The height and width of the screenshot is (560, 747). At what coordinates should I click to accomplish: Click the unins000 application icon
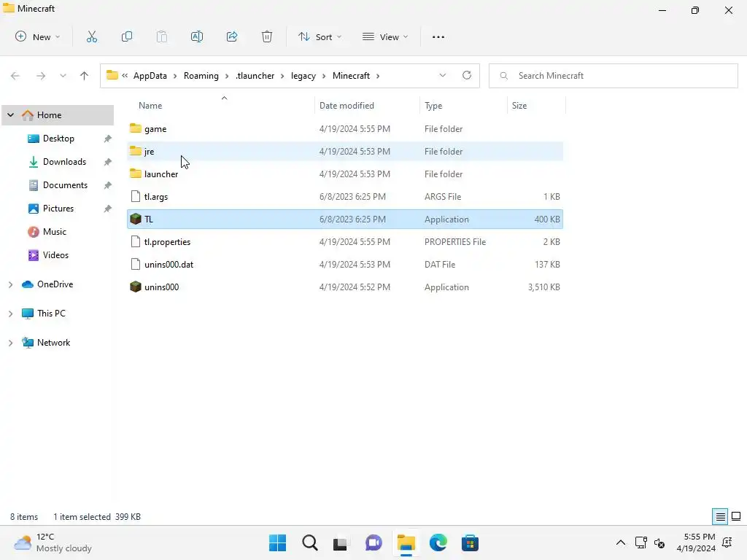(136, 287)
